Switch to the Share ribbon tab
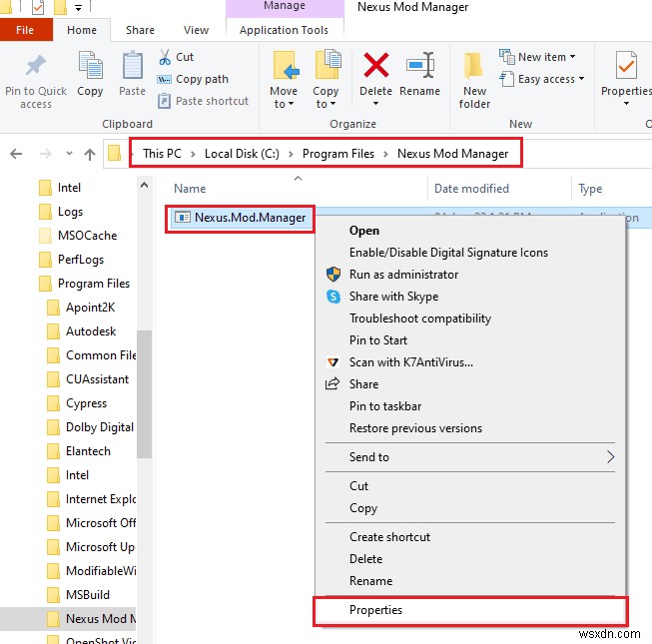Image resolution: width=652 pixels, height=644 pixels. pyautogui.click(x=140, y=30)
